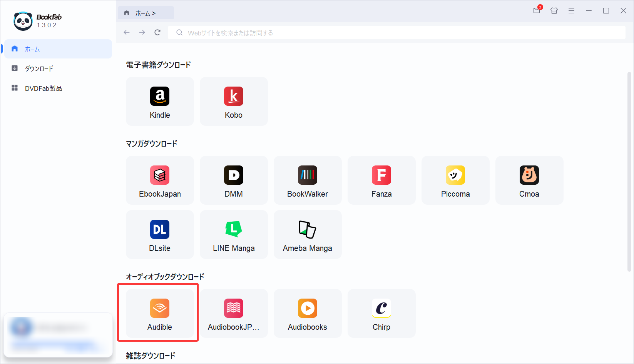Switch to the ホーム tab at top
634x364 pixels.
(146, 13)
